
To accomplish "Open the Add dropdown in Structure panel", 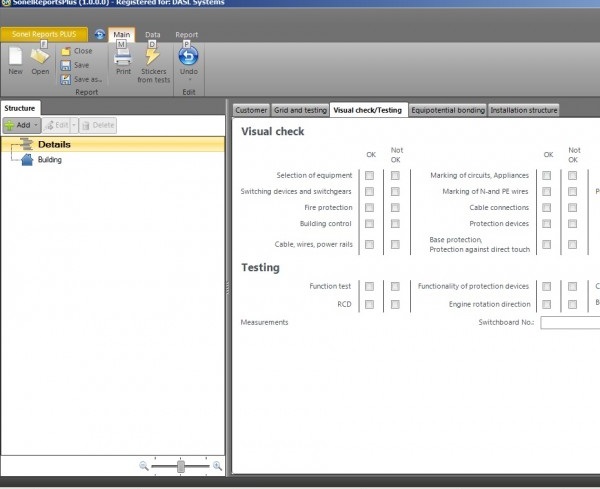I will pyautogui.click(x=36, y=125).
